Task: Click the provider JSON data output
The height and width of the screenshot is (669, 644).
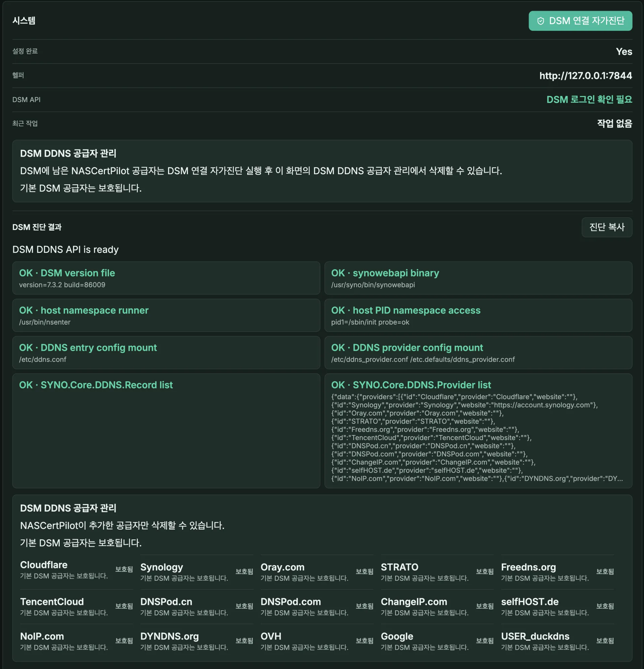Action: pos(477,438)
